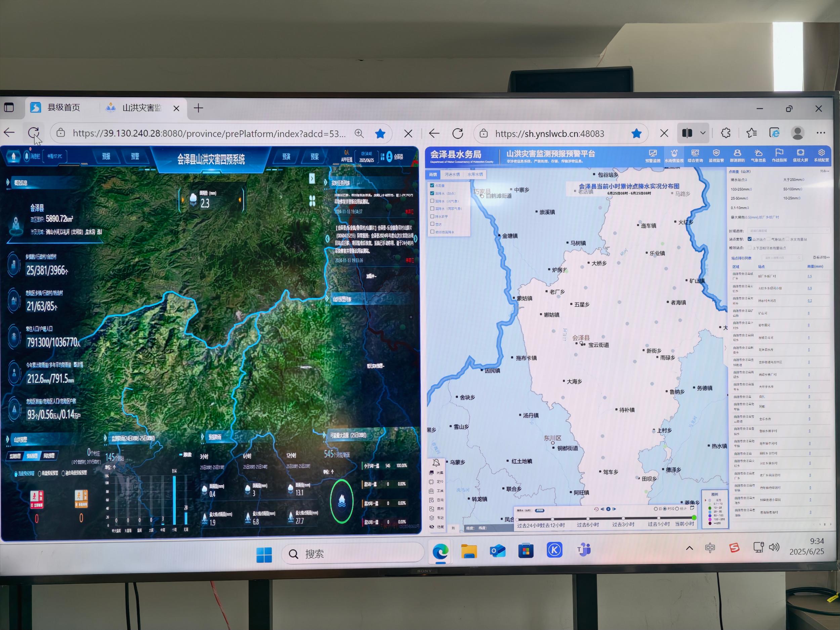Select 河道水情 map tab
The image size is (840, 630).
click(x=452, y=175)
